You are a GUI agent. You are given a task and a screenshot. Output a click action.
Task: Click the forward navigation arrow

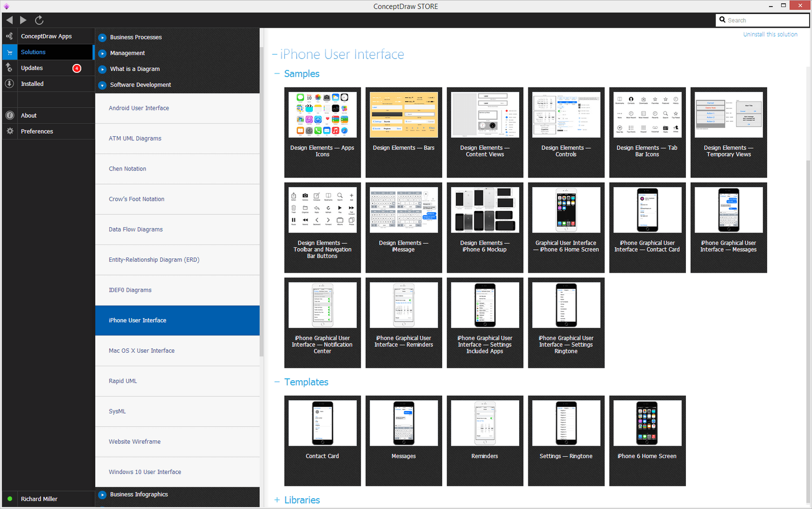pos(23,20)
